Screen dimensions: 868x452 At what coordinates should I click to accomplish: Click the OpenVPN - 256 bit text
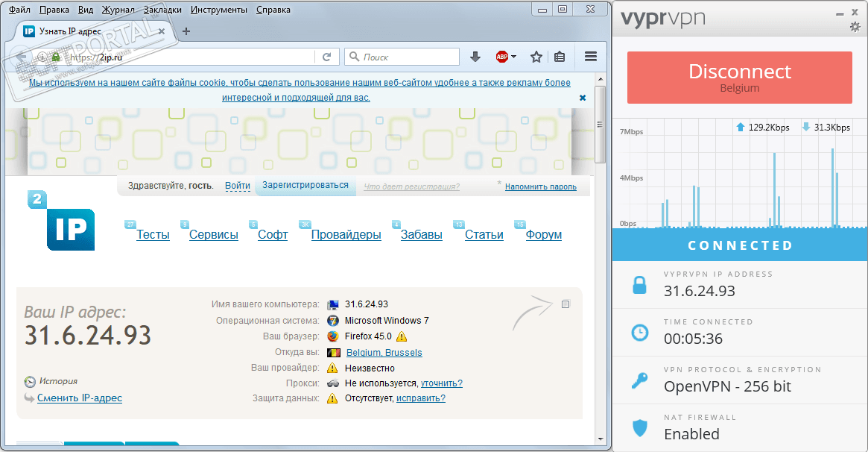pos(727,386)
